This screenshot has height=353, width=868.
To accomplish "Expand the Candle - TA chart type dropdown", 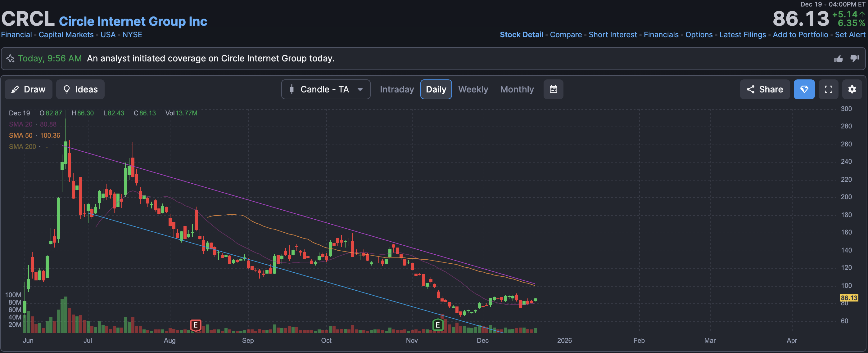I will [x=325, y=89].
